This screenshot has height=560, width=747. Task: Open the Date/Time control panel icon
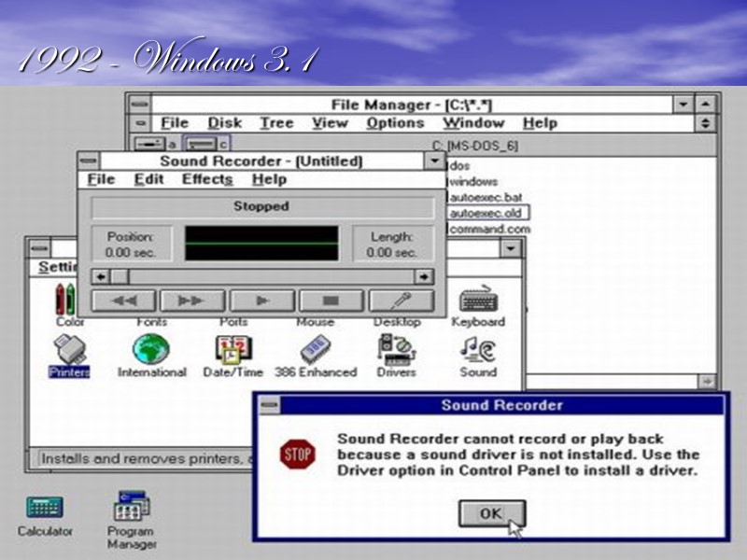[233, 356]
